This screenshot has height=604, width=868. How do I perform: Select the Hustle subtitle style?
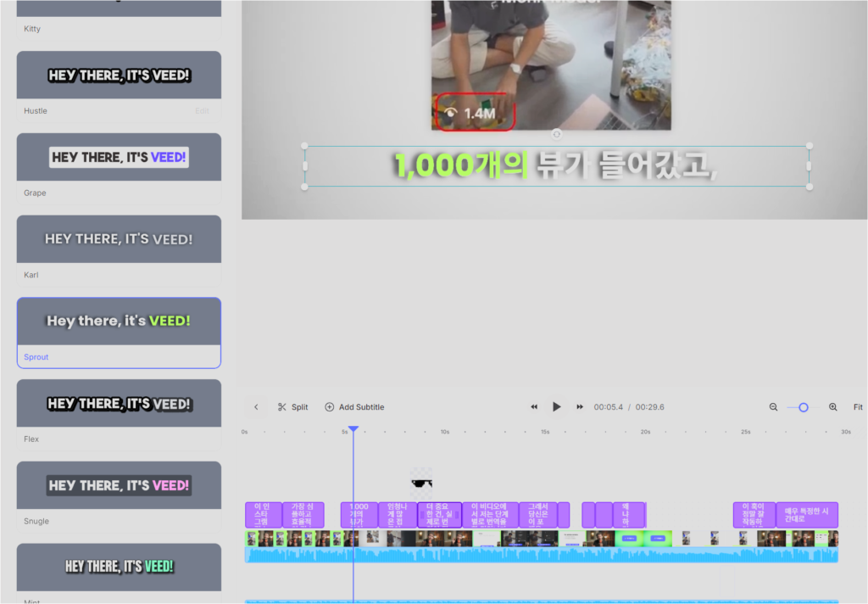pos(119,75)
